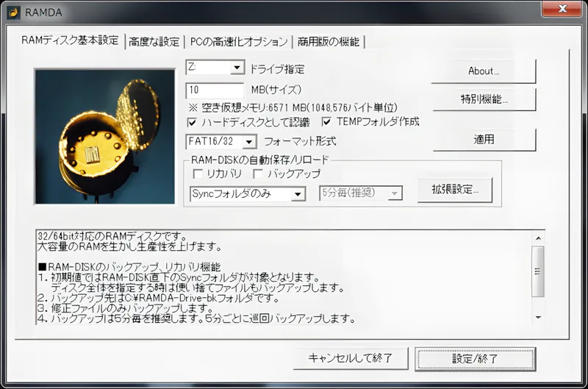Click the About... button
The height and width of the screenshot is (389, 588).
[x=484, y=71]
